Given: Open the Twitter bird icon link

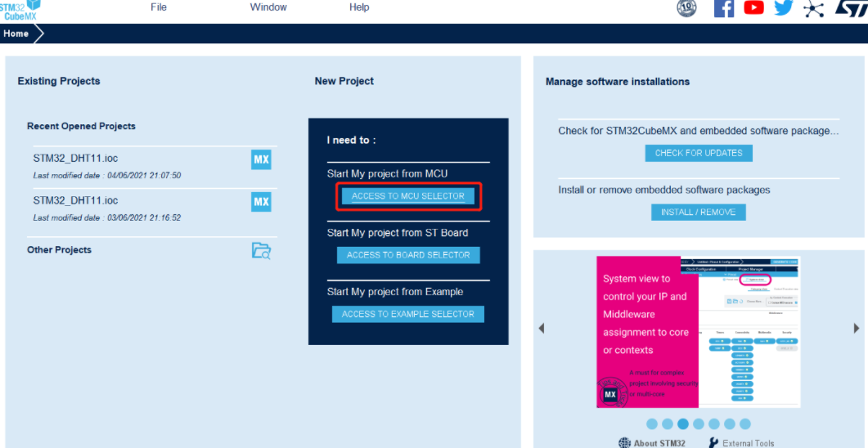Looking at the screenshot, I should pyautogui.click(x=783, y=7).
